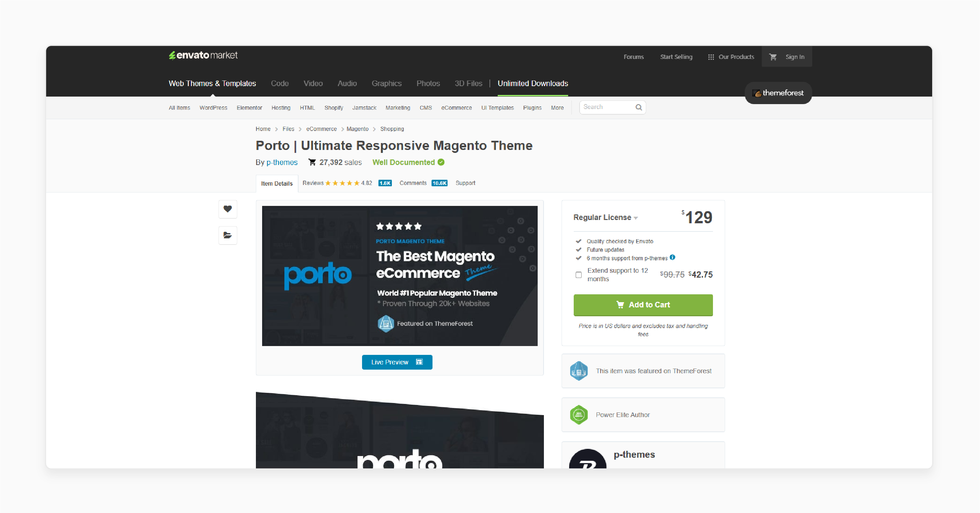Click the Well Documented checkmark badge
Image resolution: width=980 pixels, height=513 pixels.
point(441,162)
